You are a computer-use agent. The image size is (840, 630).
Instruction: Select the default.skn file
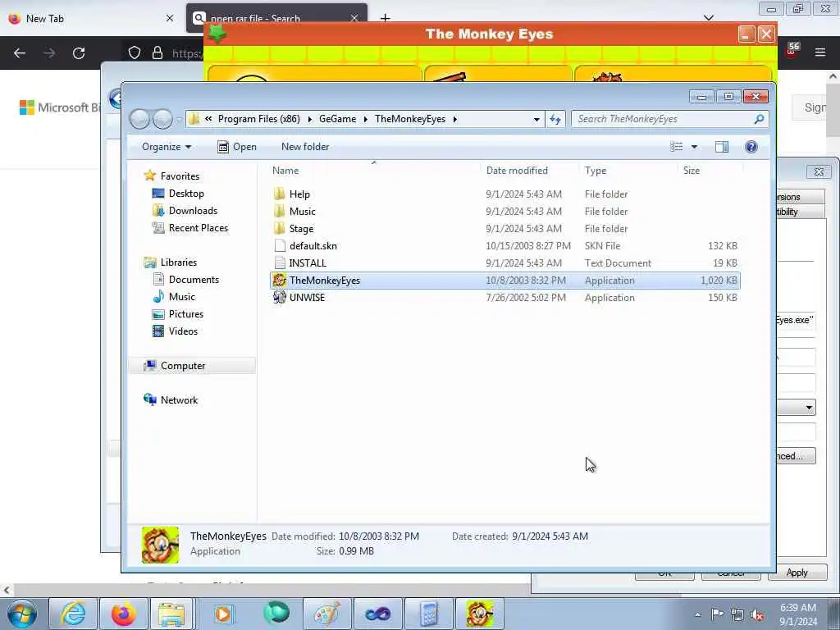coord(313,246)
